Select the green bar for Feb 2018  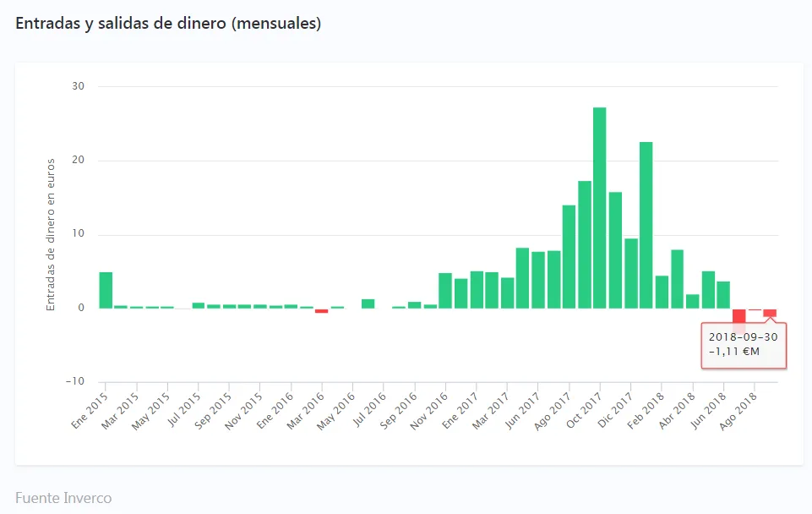pyautogui.click(x=662, y=292)
